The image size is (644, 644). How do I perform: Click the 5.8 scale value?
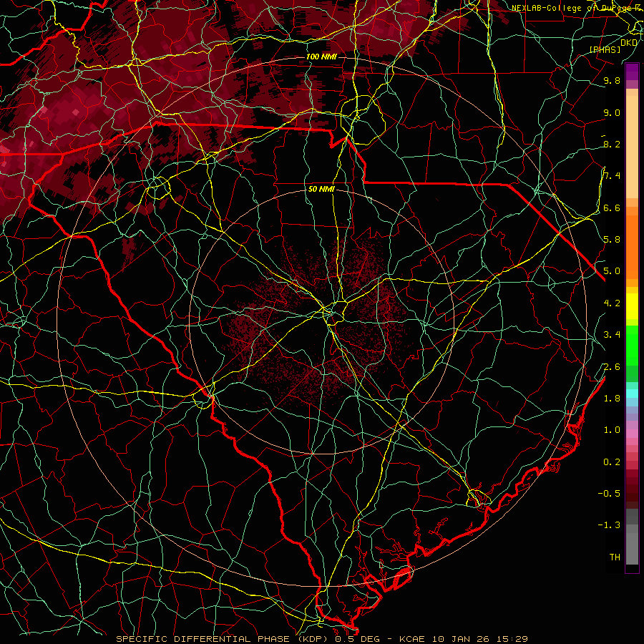pos(612,240)
